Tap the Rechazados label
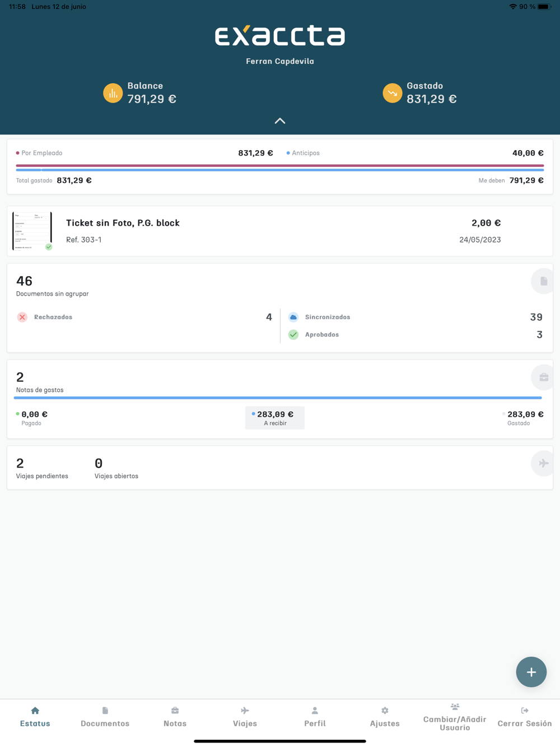Screen dimensions: 560x747 (x=53, y=317)
